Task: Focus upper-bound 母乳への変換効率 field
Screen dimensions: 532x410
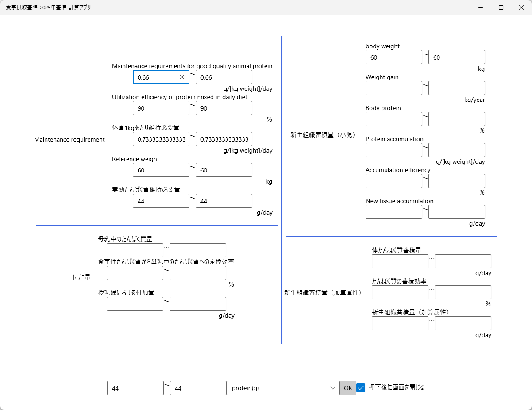Action: point(198,273)
